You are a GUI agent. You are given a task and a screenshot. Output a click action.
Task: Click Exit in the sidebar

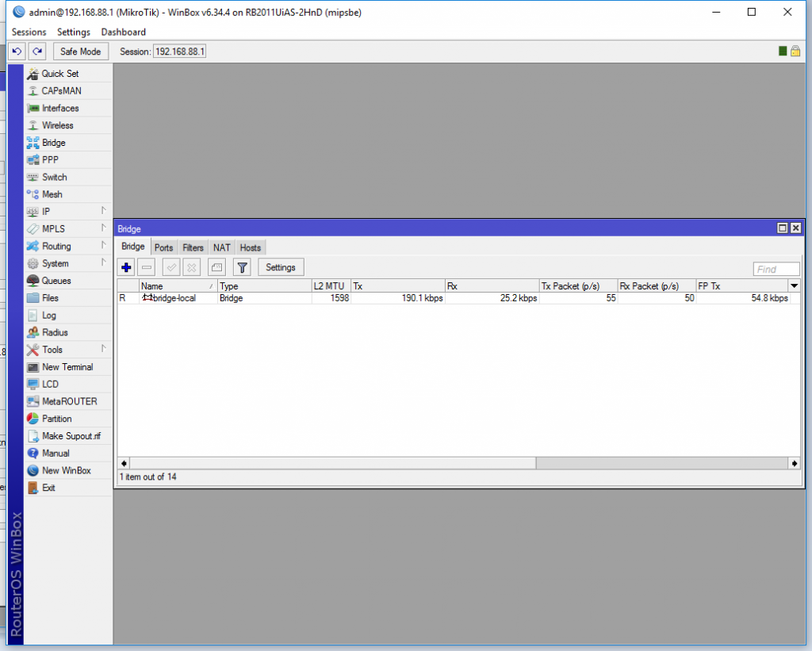tap(68, 488)
